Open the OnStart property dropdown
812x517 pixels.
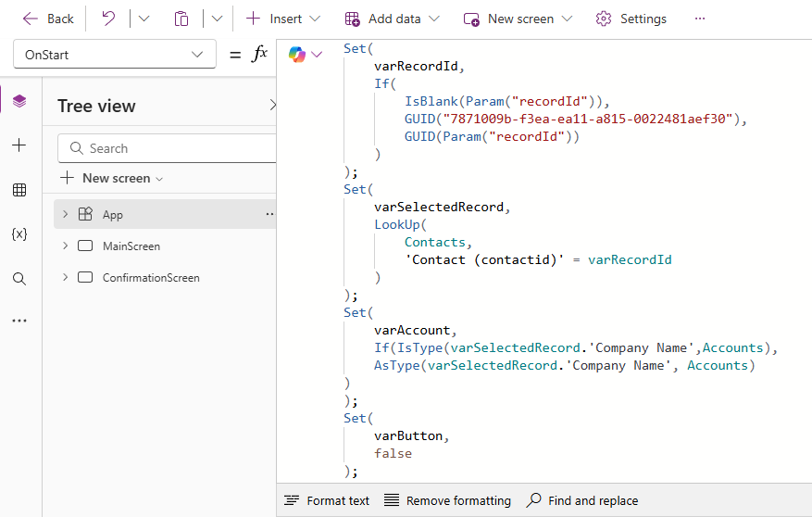pos(114,55)
